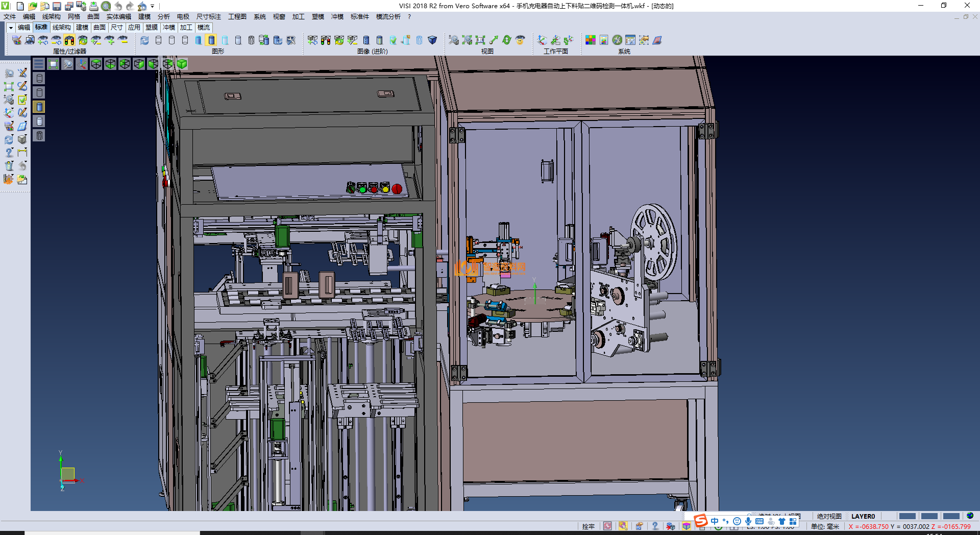The width and height of the screenshot is (980, 535).
Task: Expand the quick access toolbar dropdown arrow
Action: (x=153, y=6)
